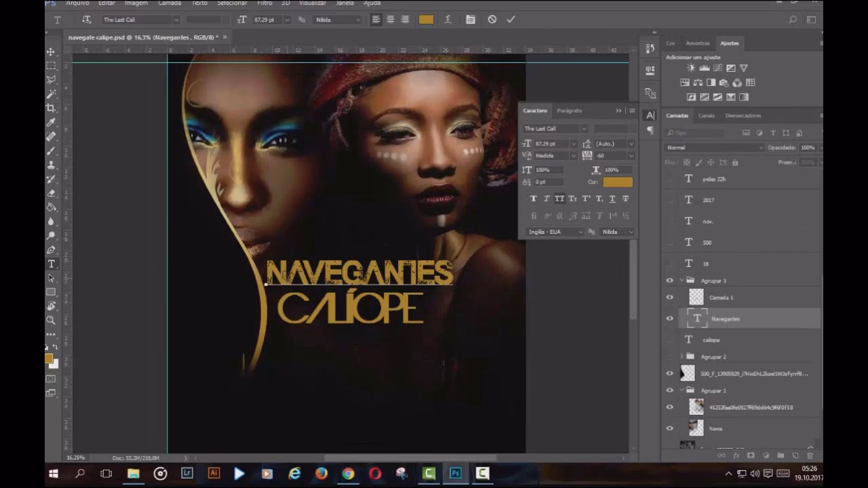Viewport: 868px width, 488px height.
Task: Select the Pen tool
Action: (x=51, y=249)
